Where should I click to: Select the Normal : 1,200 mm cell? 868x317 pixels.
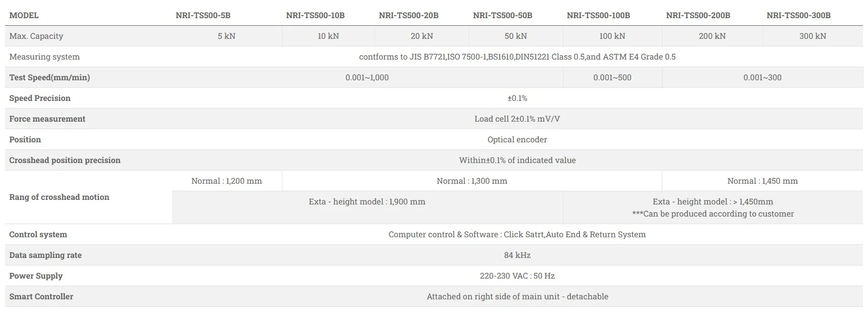(x=226, y=181)
